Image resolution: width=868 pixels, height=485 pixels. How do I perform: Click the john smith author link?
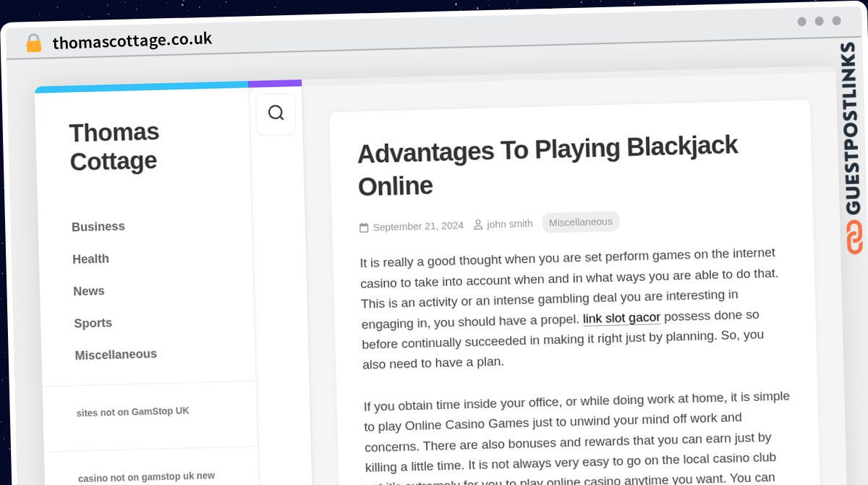(509, 224)
